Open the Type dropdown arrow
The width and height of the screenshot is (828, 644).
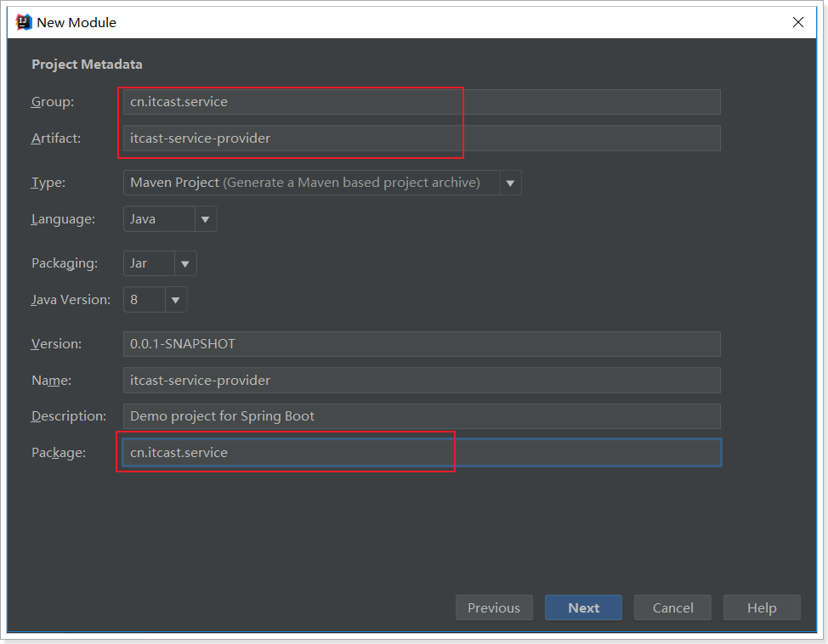(x=510, y=183)
